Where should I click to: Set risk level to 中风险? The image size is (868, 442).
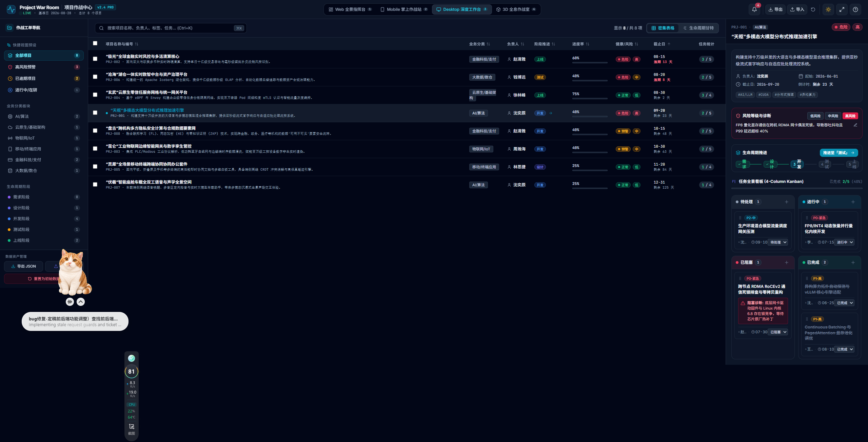point(833,116)
